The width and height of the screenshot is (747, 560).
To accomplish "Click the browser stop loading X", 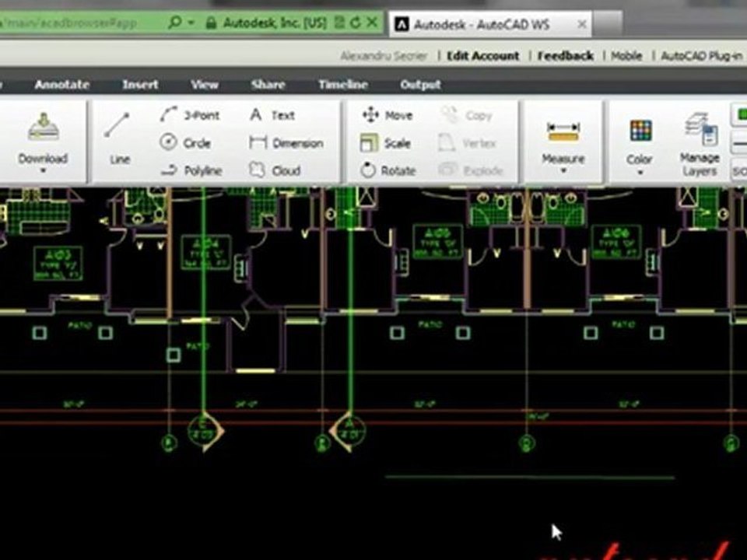I will coord(373,22).
